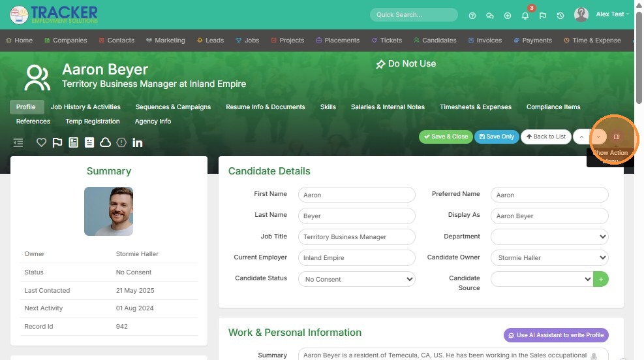Switch to Resume Info & Documents tab

tap(266, 107)
